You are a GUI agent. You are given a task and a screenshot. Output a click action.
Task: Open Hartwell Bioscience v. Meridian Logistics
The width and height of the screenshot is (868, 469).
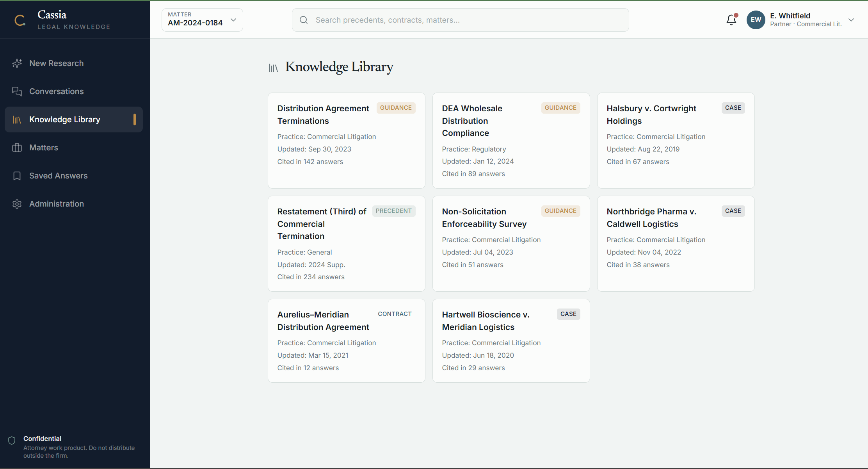coord(511,341)
